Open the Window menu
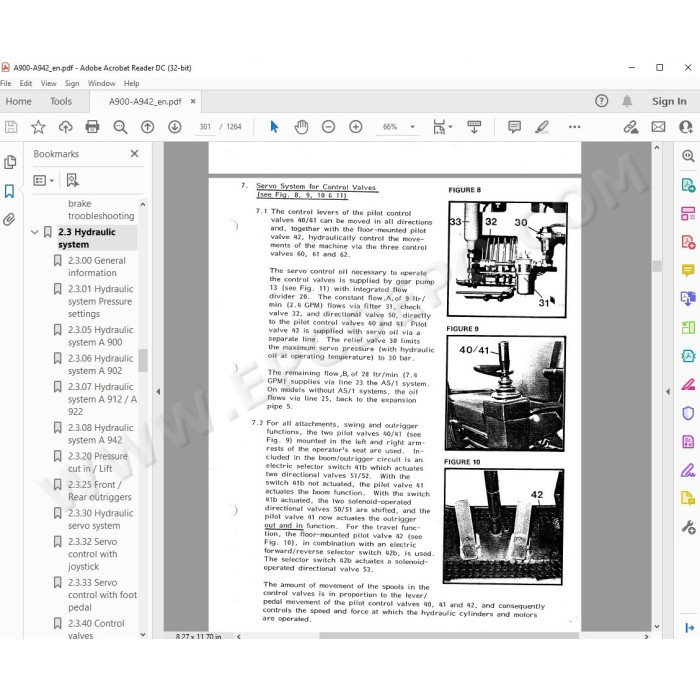 point(101,83)
